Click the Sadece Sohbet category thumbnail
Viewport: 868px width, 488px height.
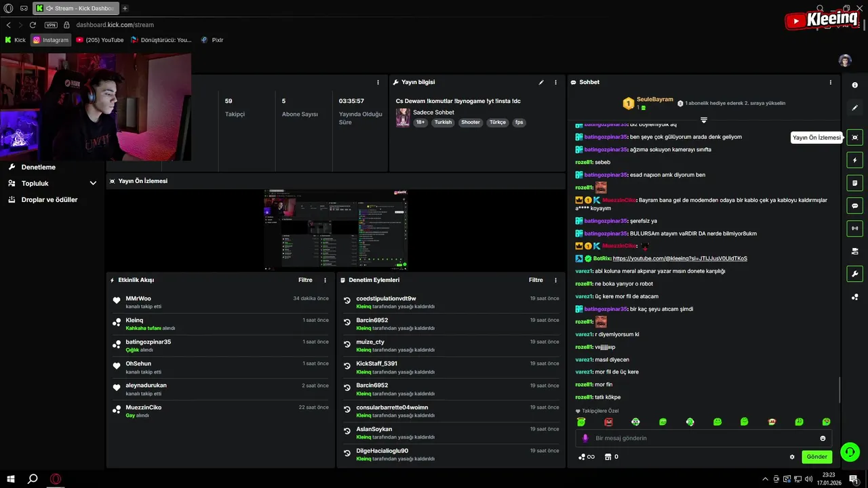coord(403,117)
